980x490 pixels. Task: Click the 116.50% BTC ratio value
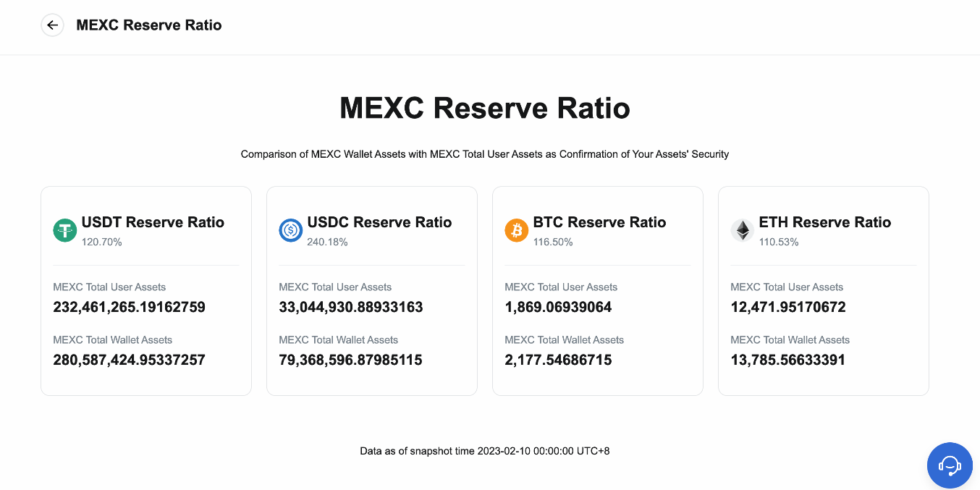pyautogui.click(x=553, y=242)
